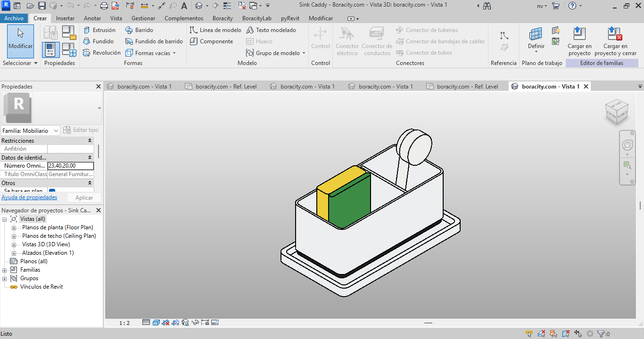Click the Definir work plane button
Screen dimensions: 644x339
(536, 40)
